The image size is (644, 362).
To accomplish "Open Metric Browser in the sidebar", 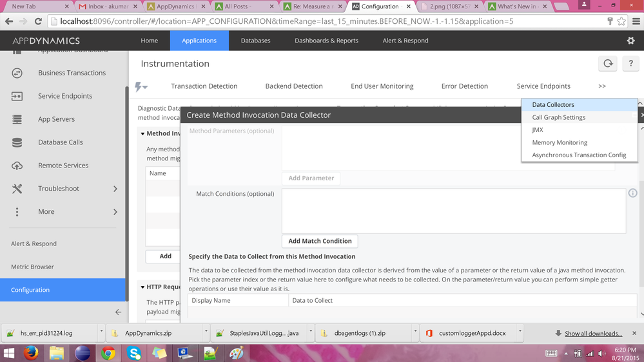I will click(32, 267).
